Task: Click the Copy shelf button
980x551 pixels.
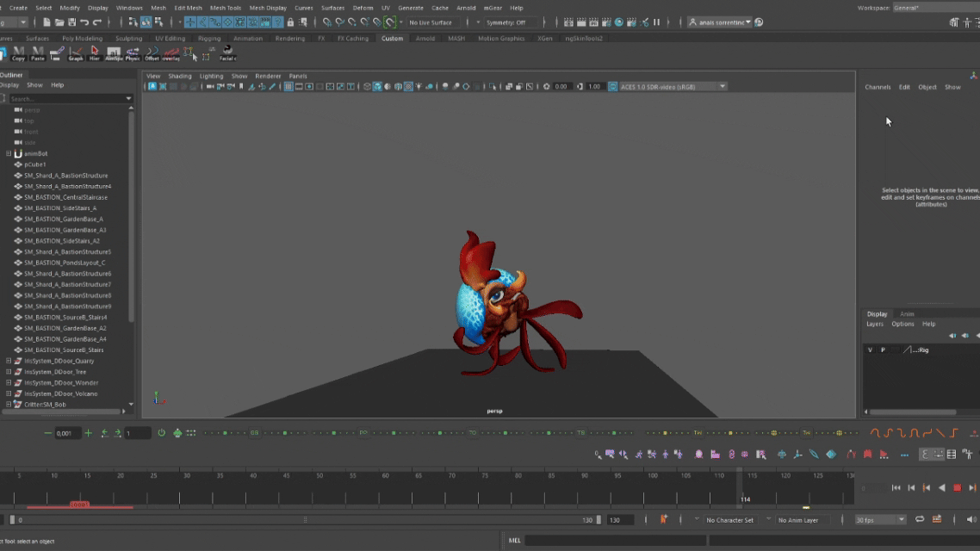Action: coord(18,53)
